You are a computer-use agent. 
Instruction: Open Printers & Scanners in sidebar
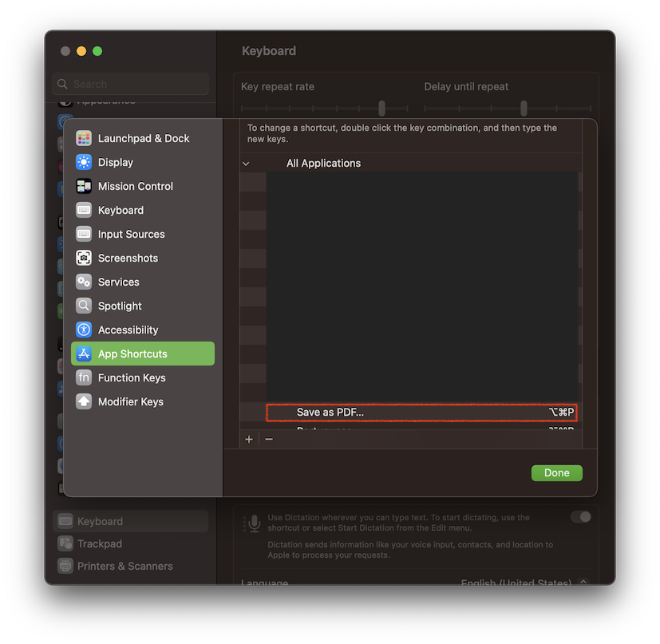coord(131,566)
